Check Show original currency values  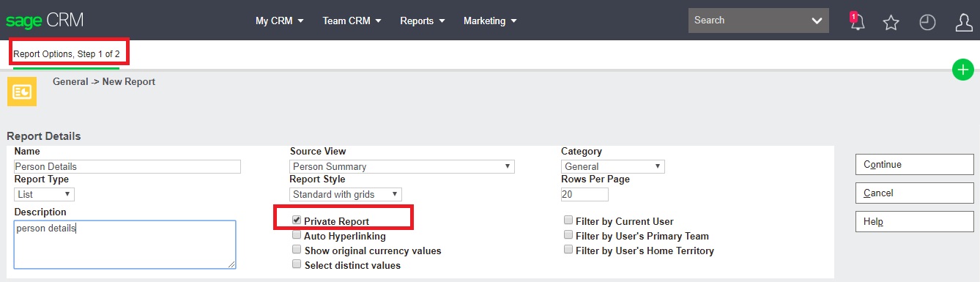pyautogui.click(x=296, y=250)
